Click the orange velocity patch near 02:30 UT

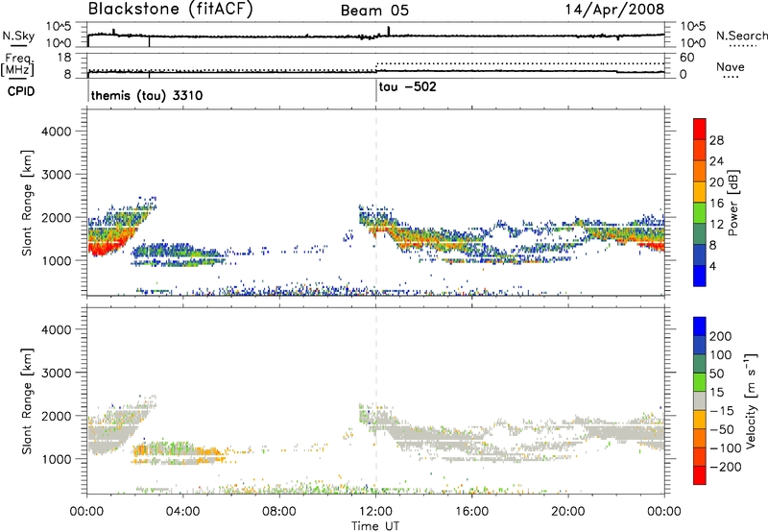pos(140,449)
